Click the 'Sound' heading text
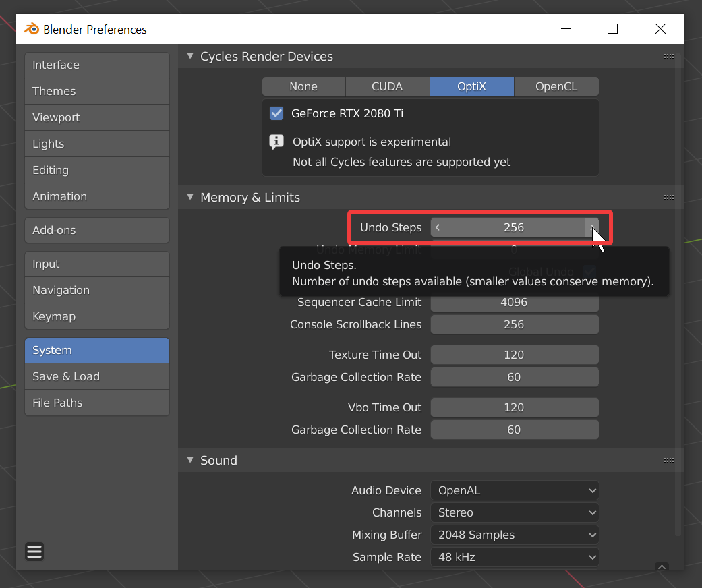The width and height of the screenshot is (702, 588). (218, 461)
